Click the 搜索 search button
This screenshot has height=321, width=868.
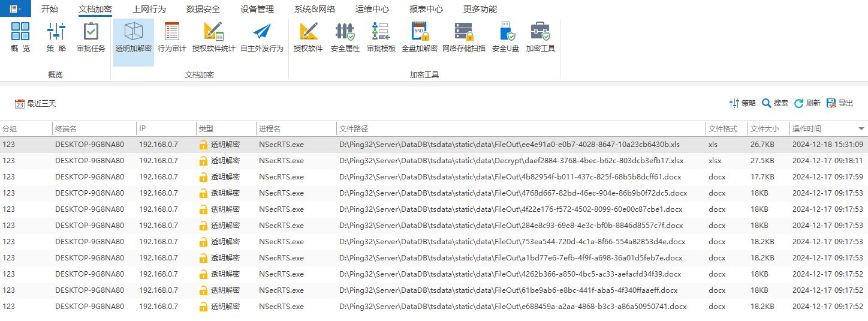click(775, 103)
